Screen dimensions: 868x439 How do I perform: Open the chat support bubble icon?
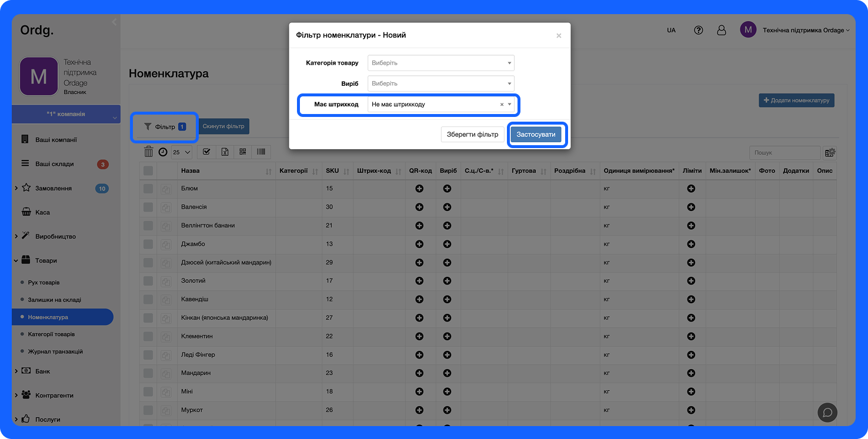pyautogui.click(x=827, y=413)
